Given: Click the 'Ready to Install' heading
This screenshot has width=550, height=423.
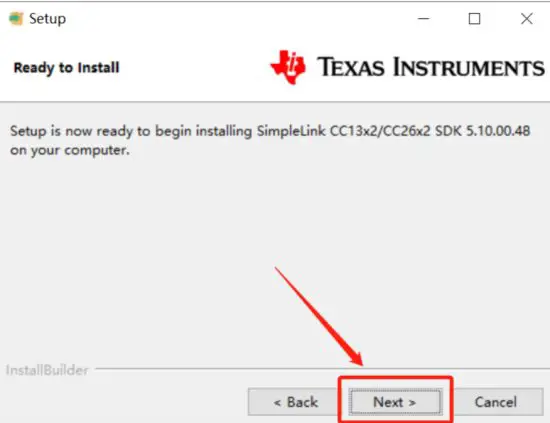Looking at the screenshot, I should 66,68.
